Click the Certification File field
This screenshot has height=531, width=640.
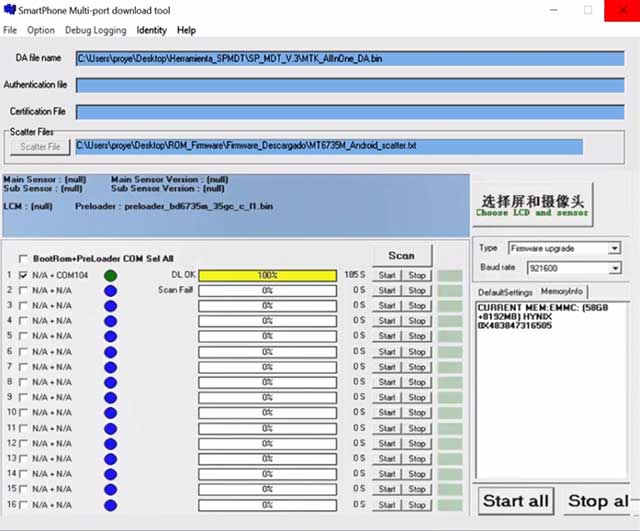350,112
